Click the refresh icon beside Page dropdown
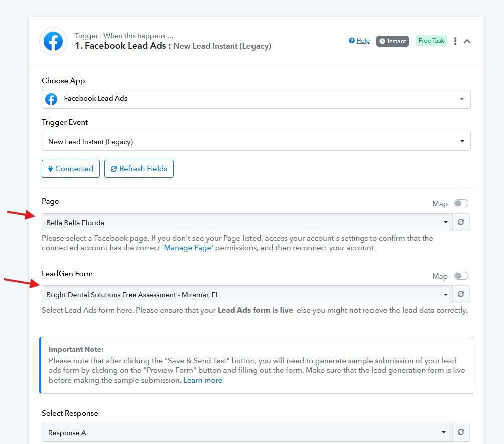504x444 pixels. point(461,222)
